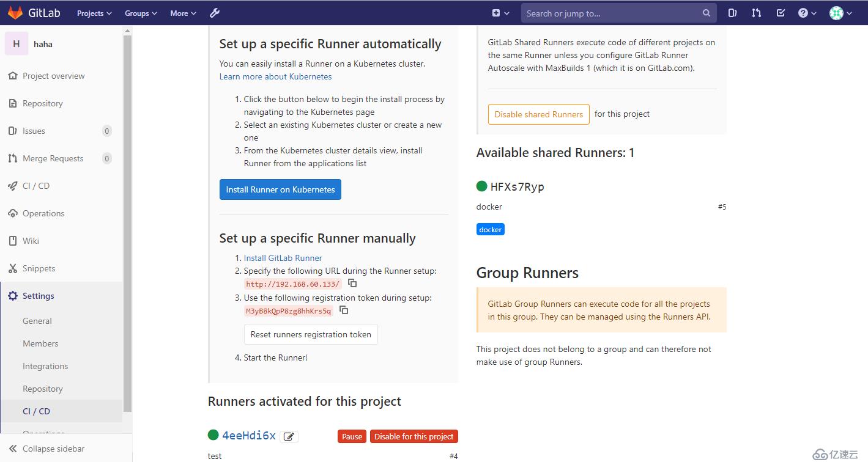Edit runner 4eeHdi6x with pencil icon
Viewport: 868px width, 462px height.
click(289, 436)
